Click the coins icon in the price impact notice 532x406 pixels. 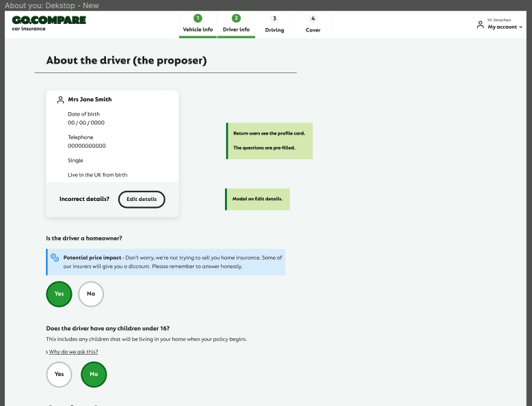pyautogui.click(x=55, y=258)
